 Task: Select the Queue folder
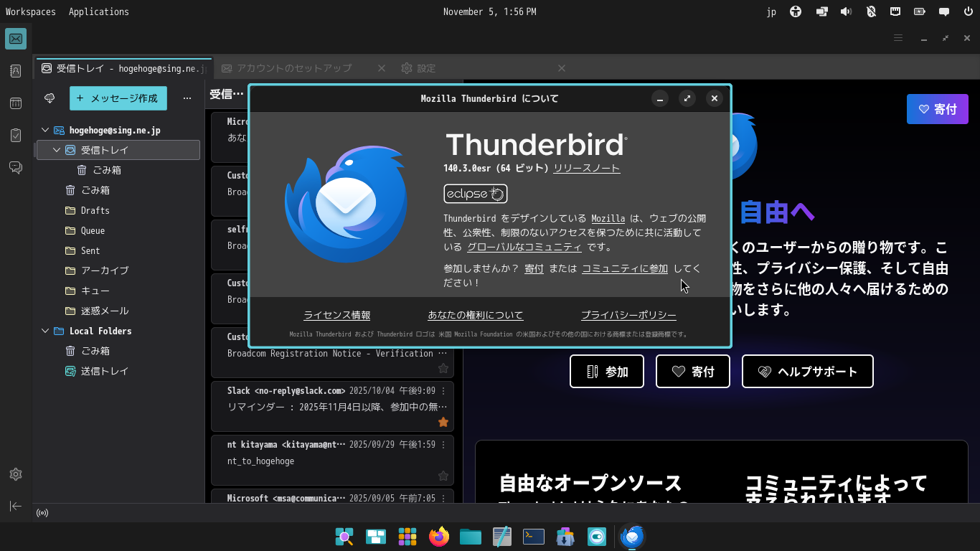point(118,230)
